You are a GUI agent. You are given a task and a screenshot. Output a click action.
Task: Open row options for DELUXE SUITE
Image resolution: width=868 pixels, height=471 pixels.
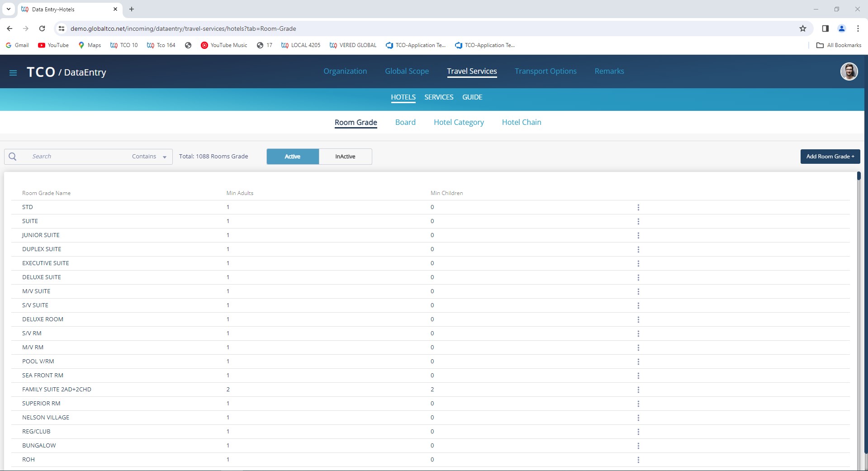tap(638, 277)
